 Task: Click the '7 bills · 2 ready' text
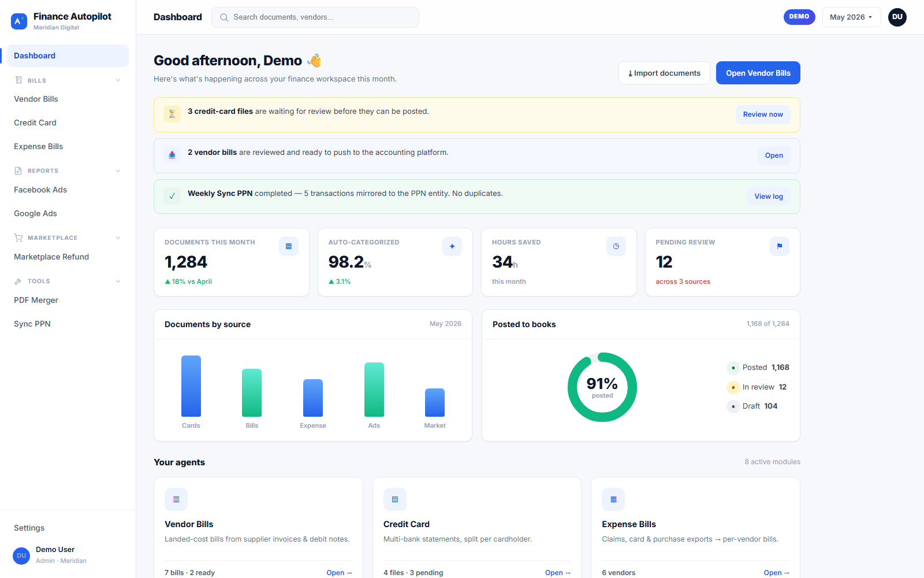pos(189,573)
